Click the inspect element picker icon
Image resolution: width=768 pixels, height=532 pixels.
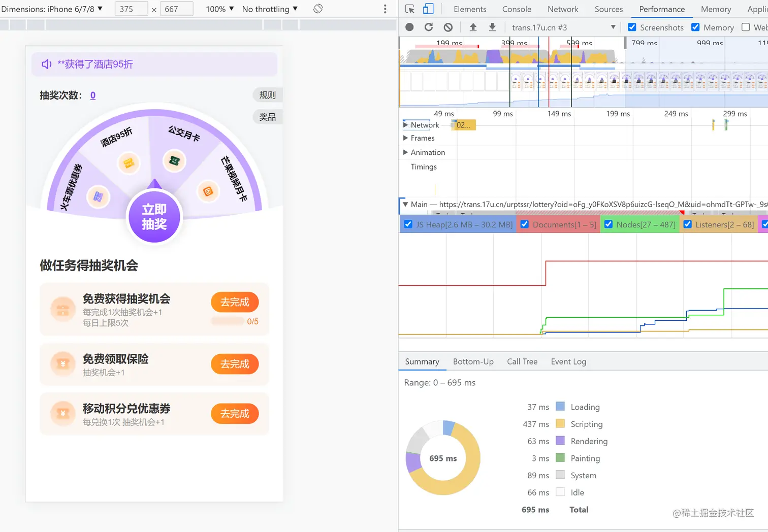pos(410,9)
